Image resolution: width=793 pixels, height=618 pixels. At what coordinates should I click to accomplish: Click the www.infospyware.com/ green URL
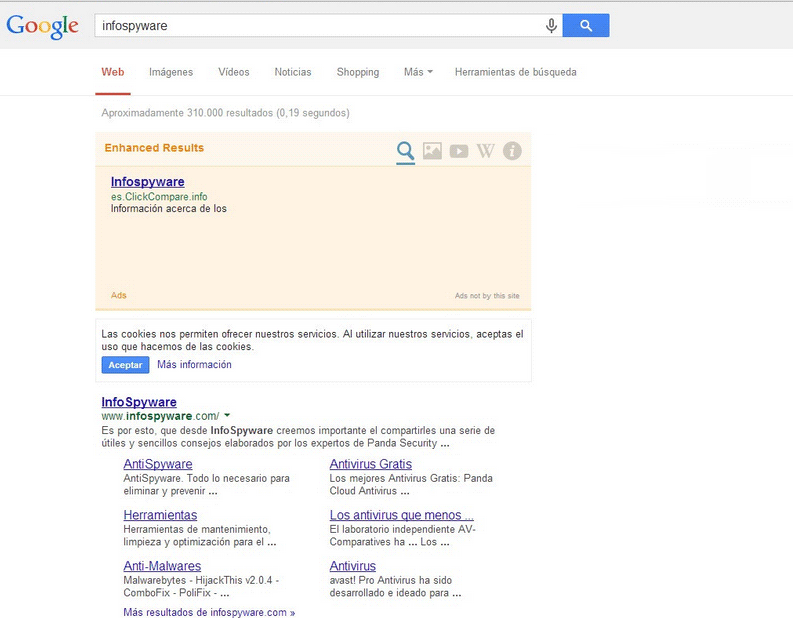tap(160, 416)
